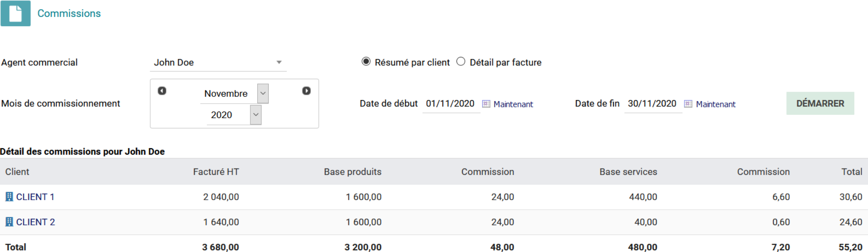The width and height of the screenshot is (868, 252).
Task: Click the Commissions document icon
Action: point(16,13)
